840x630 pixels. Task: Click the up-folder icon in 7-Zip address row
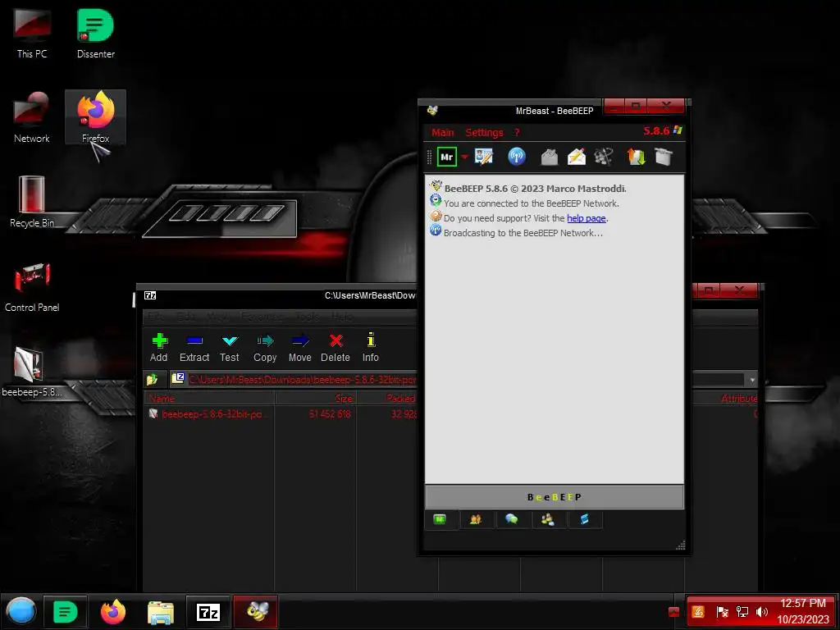152,380
